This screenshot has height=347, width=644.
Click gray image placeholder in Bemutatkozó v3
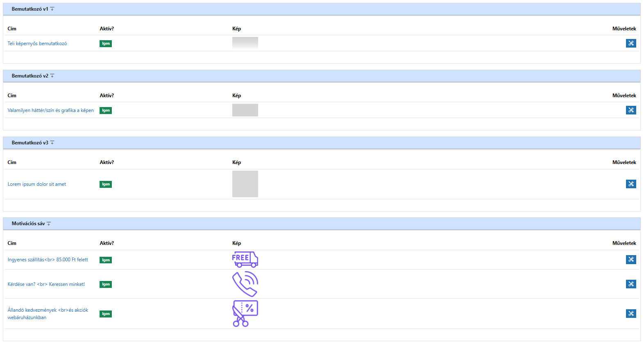[x=245, y=184]
